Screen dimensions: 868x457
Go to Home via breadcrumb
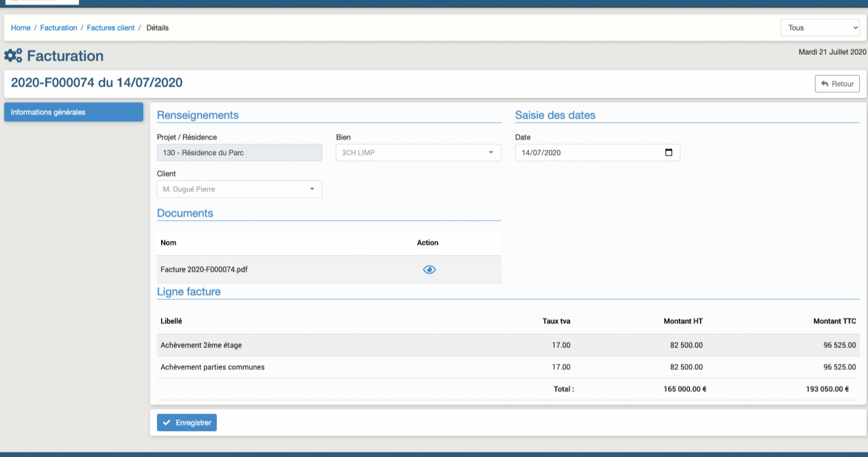[21, 28]
